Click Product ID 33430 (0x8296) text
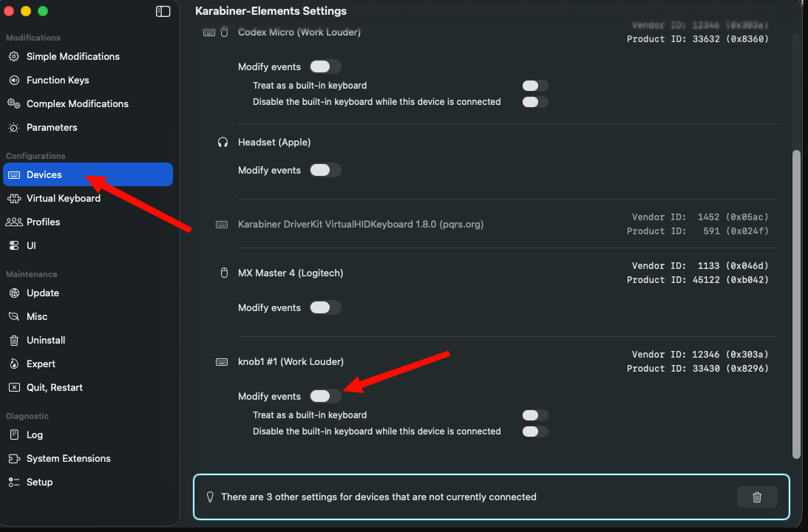808x532 pixels. click(698, 369)
